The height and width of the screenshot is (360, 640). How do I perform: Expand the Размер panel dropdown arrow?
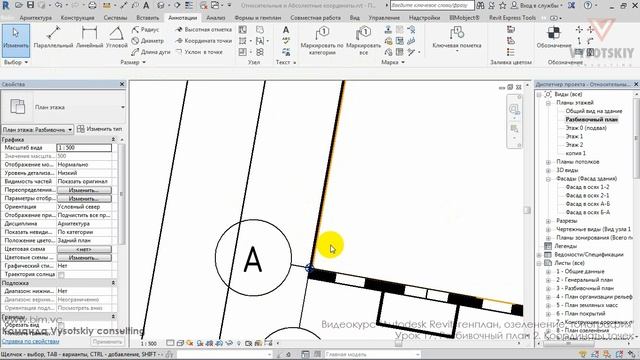(x=144, y=62)
